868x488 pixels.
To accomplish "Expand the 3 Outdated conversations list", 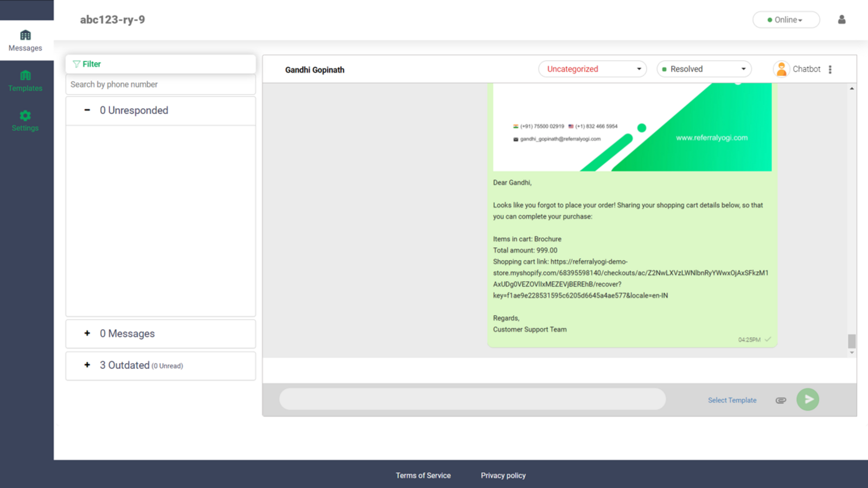I will 87,365.
